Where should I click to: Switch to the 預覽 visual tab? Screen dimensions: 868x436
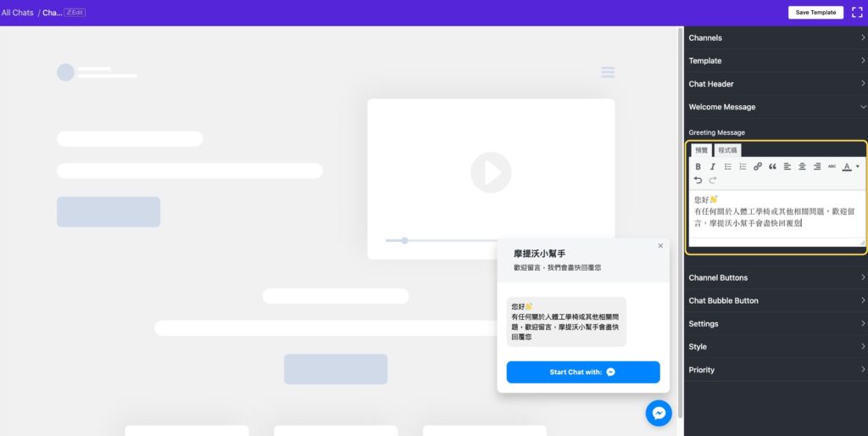point(701,150)
